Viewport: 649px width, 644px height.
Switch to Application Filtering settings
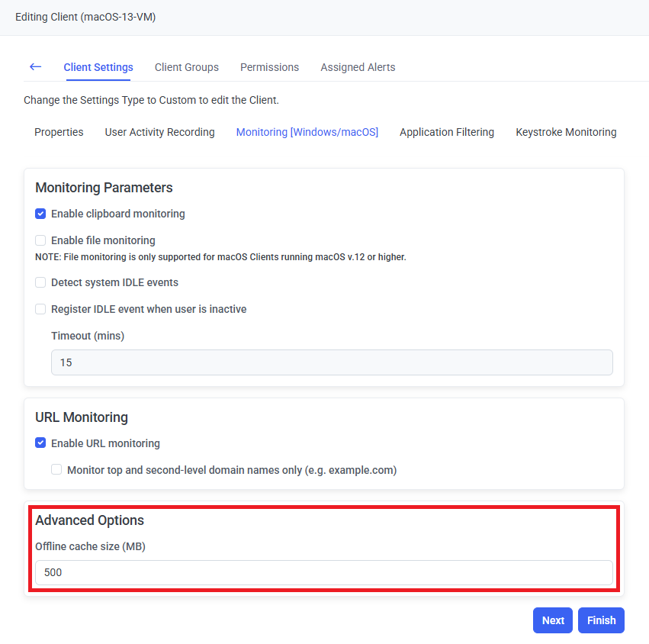(446, 132)
